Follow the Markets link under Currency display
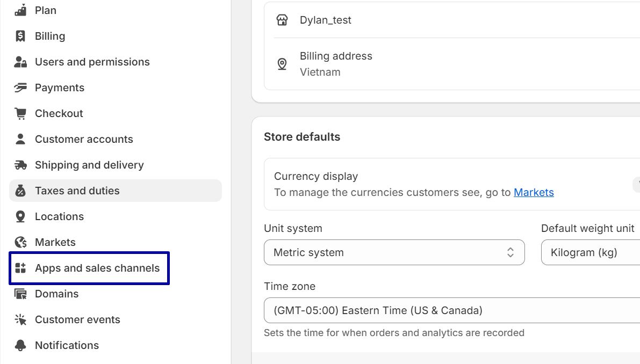The image size is (640, 364). click(x=534, y=192)
